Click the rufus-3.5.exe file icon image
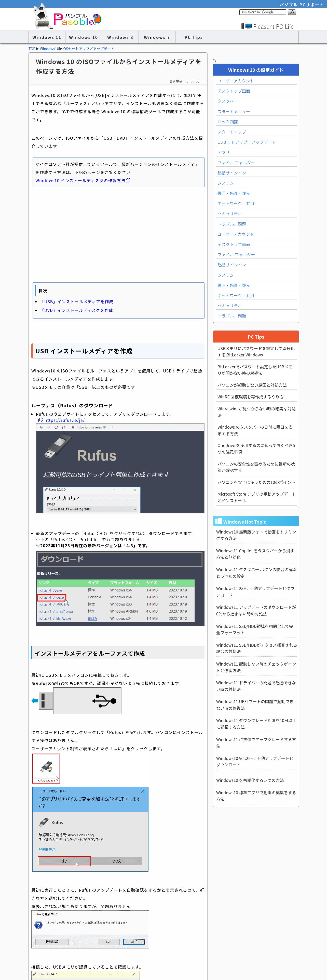 (x=46, y=768)
